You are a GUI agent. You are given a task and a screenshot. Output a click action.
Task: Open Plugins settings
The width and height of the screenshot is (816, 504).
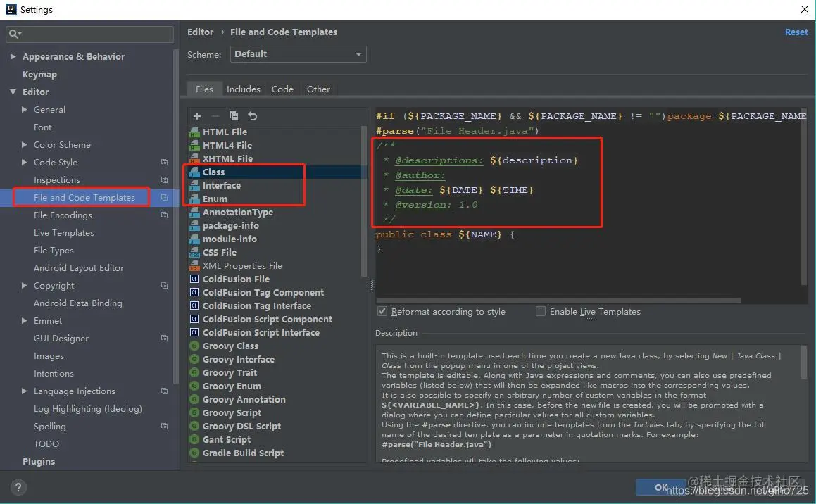(x=39, y=461)
